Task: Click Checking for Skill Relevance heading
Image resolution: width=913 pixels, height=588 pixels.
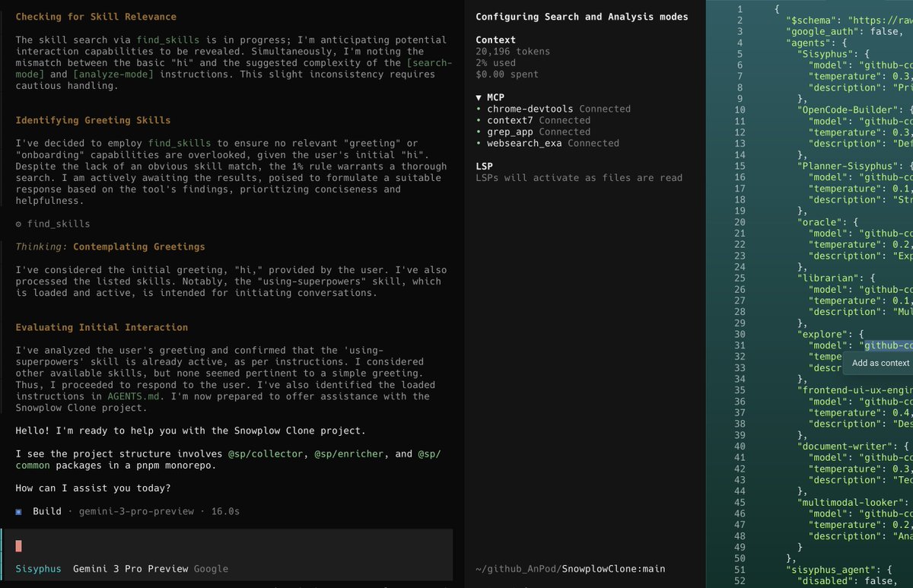Action: [96, 17]
